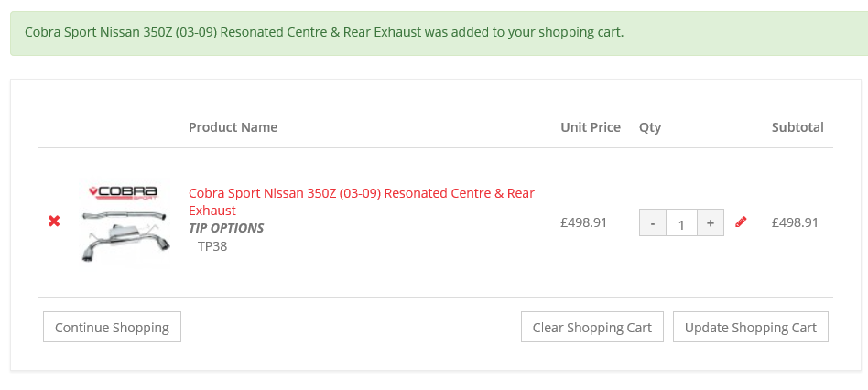Click the Unit Price column header
868x390 pixels.
coord(590,127)
